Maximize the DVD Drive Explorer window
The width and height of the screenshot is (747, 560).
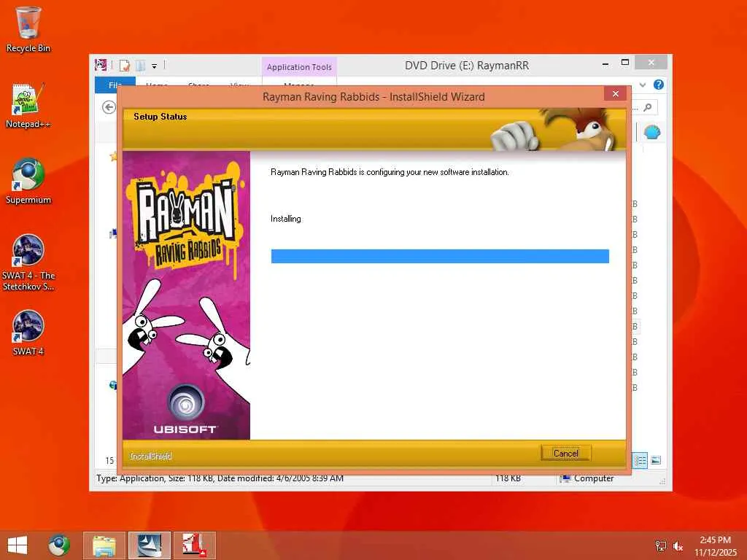click(x=625, y=63)
